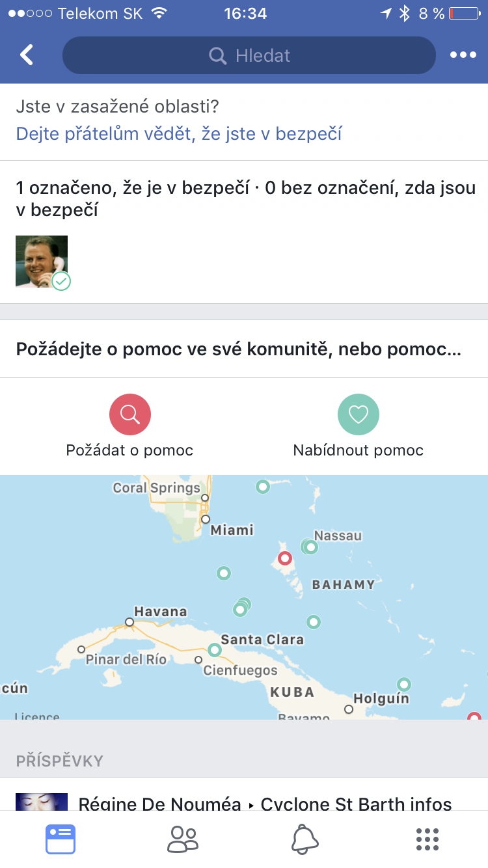Viewport: 488px width, 868px height.
Task: Open the three-dot more options menu
Action: [463, 55]
